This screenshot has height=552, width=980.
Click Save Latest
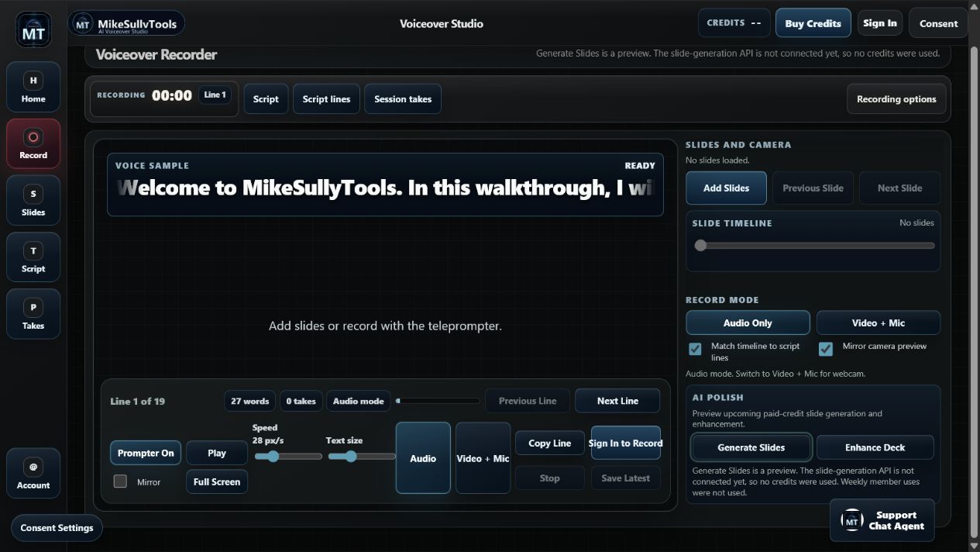(626, 478)
